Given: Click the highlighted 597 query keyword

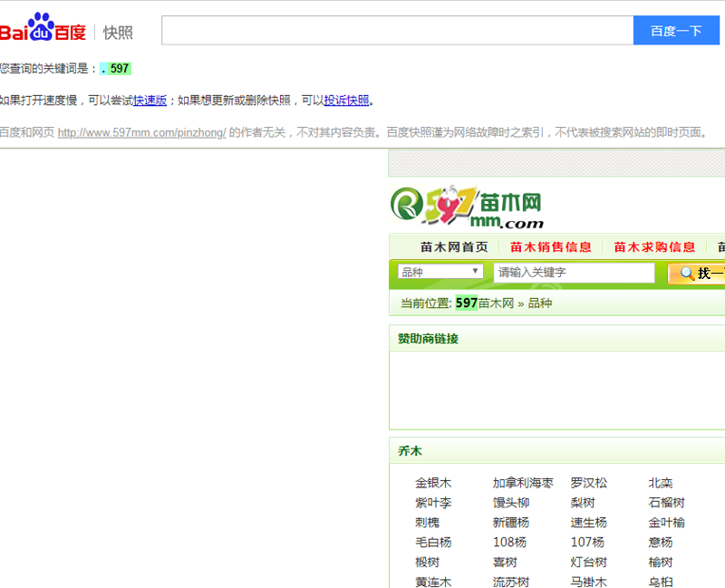Looking at the screenshot, I should 120,69.
